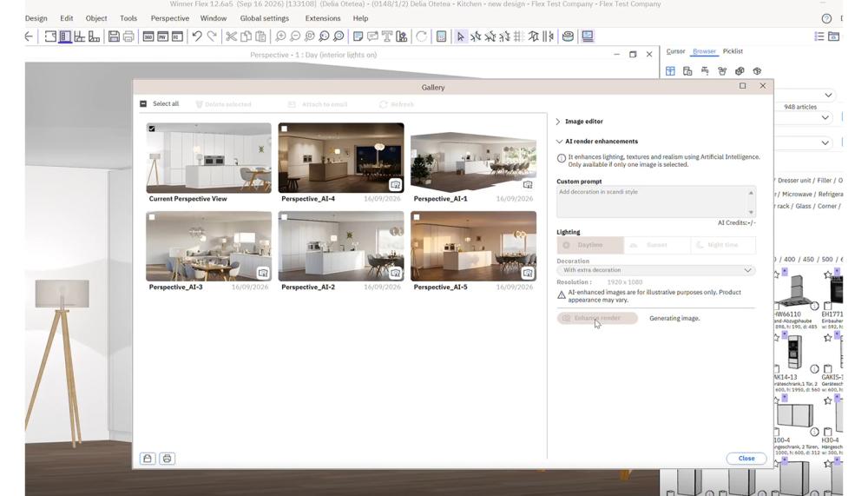Check the Perspective_AI-3 image checkbox
Image resolution: width=868 pixels, height=496 pixels.
point(152,217)
